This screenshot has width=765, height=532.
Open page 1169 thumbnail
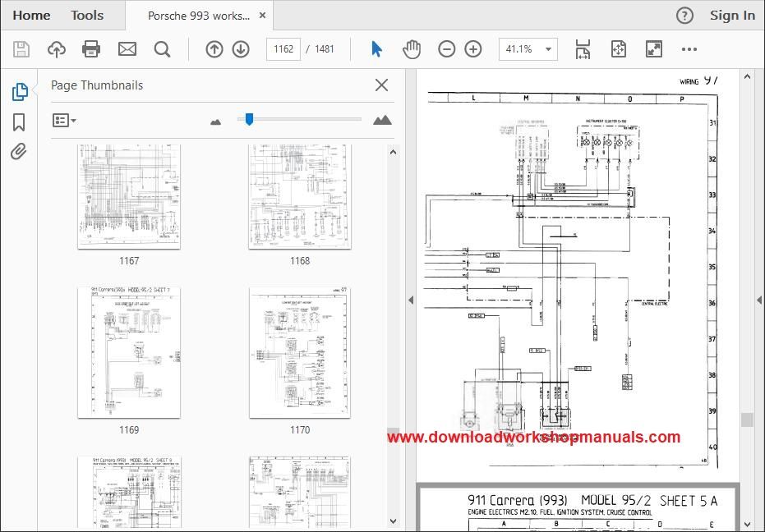[129, 352]
